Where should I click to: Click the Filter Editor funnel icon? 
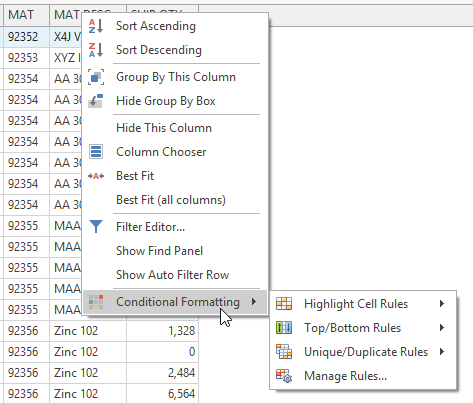tap(96, 226)
